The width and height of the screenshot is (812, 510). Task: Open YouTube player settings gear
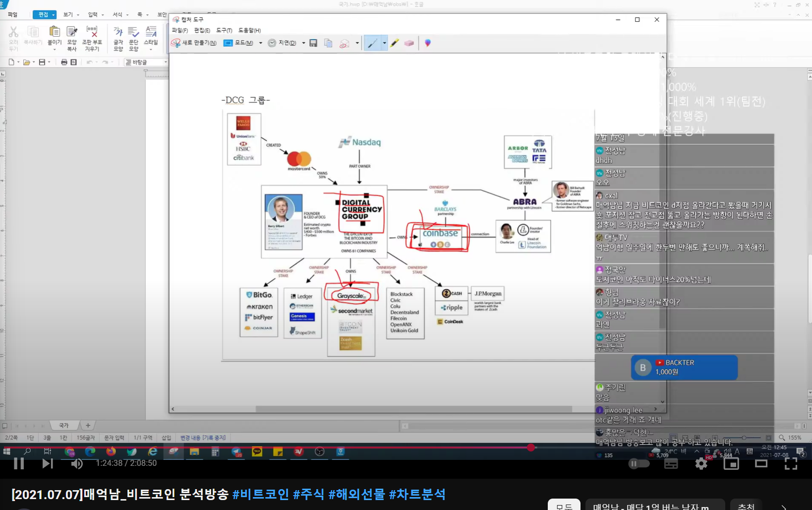point(701,464)
